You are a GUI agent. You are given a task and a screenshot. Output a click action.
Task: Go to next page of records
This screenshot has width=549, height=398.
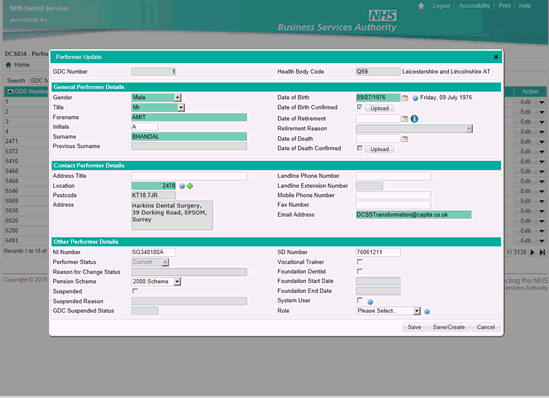533,252
